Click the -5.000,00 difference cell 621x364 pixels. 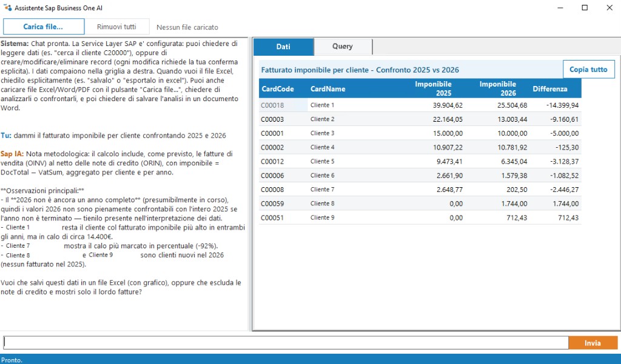[556, 133]
